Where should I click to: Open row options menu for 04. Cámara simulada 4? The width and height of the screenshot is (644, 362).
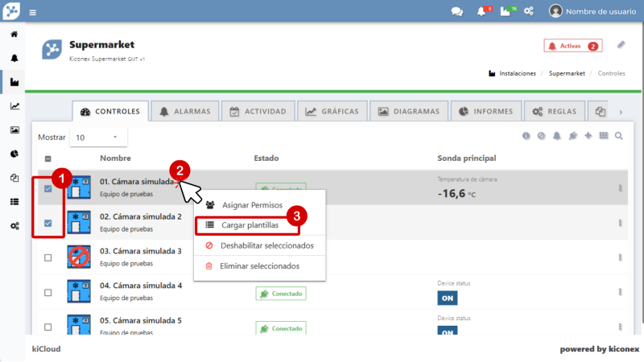click(x=620, y=292)
